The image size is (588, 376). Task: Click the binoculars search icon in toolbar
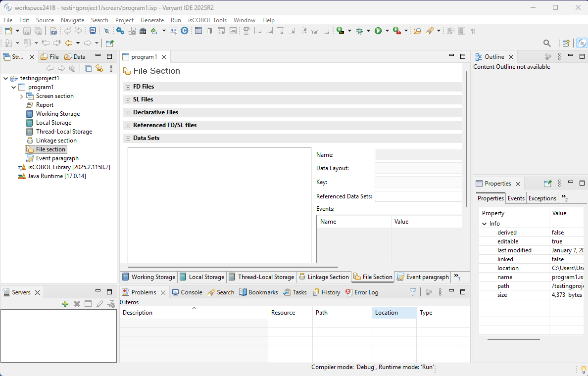click(x=143, y=31)
